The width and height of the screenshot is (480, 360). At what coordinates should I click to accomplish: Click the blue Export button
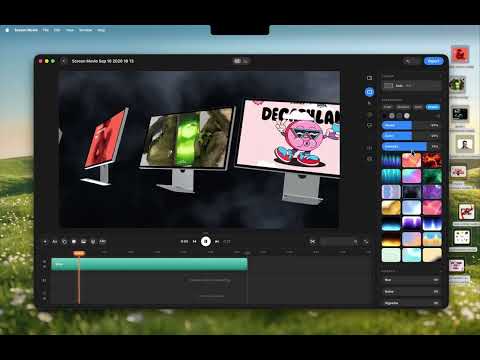pyautogui.click(x=433, y=61)
